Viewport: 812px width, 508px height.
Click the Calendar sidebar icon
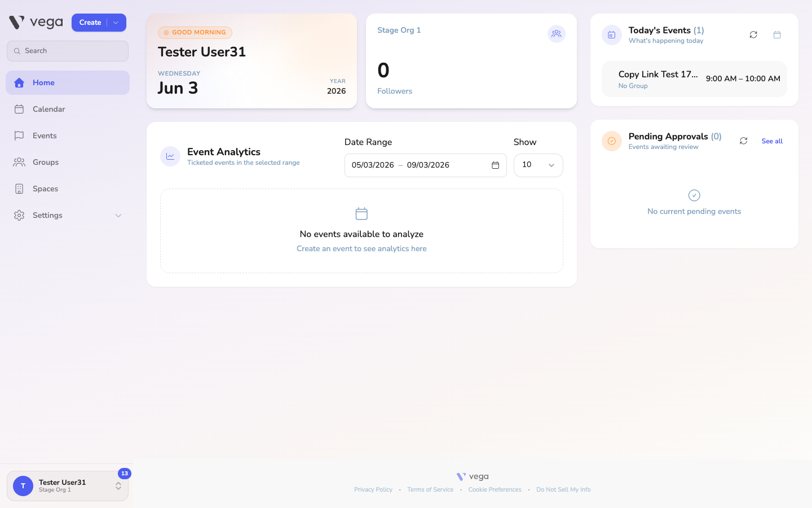tap(19, 109)
